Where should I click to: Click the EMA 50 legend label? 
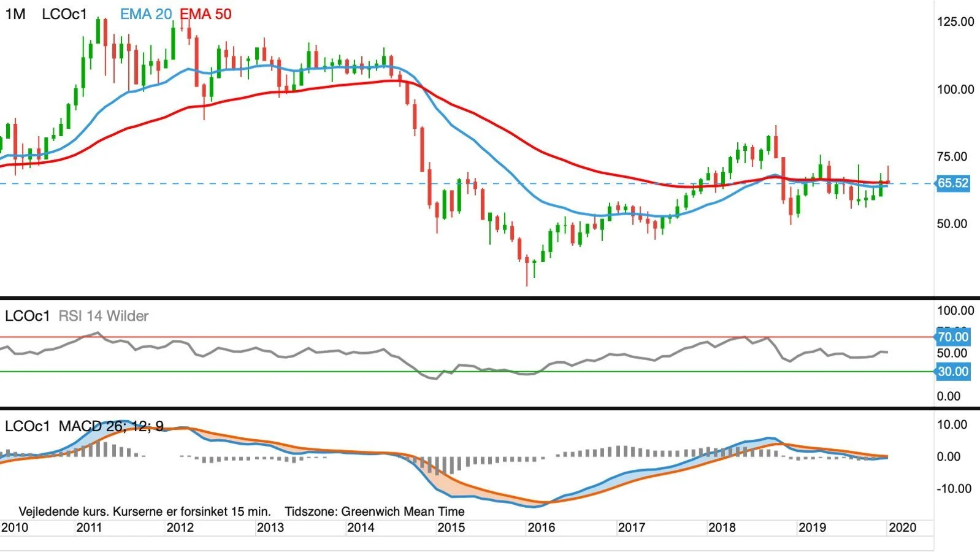coord(205,14)
